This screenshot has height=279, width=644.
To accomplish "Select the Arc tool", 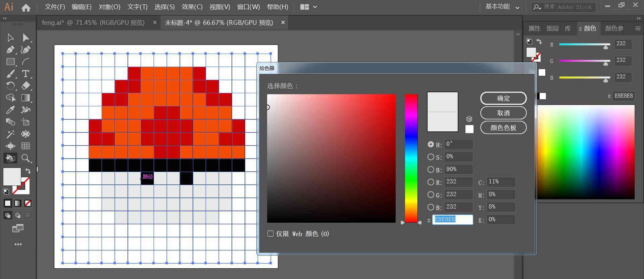I will pyautogui.click(x=26, y=62).
